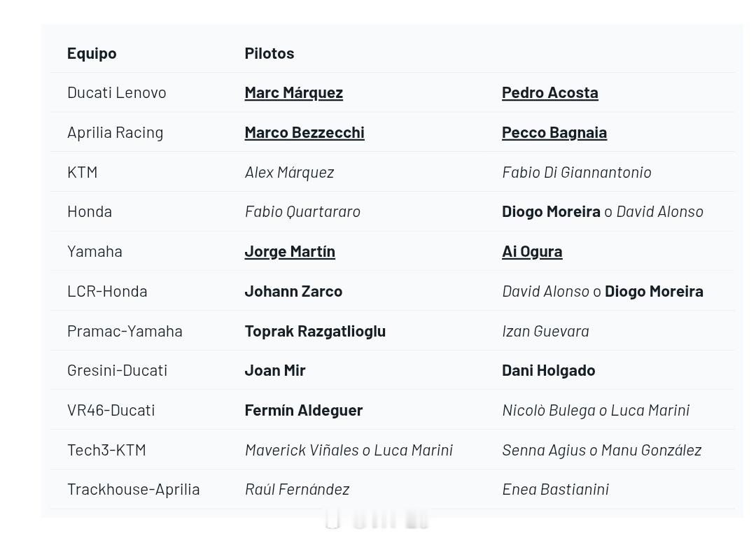
Task: Click the Equipo column header
Action: (92, 53)
